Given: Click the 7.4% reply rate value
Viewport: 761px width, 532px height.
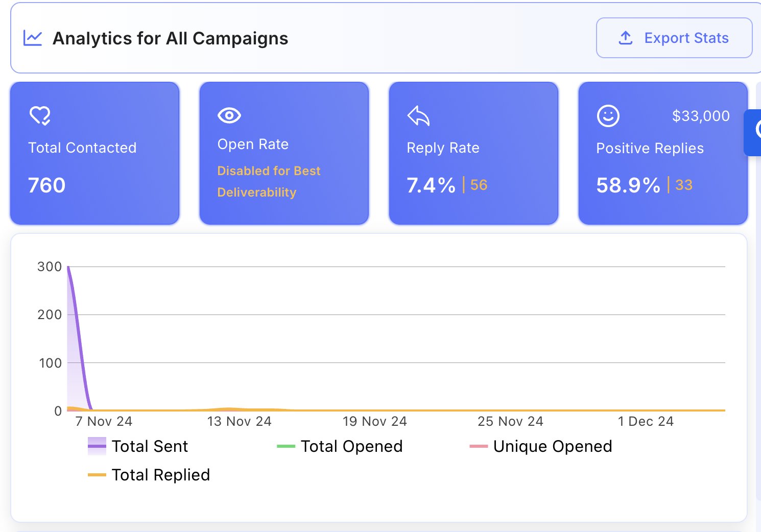Looking at the screenshot, I should coord(431,185).
